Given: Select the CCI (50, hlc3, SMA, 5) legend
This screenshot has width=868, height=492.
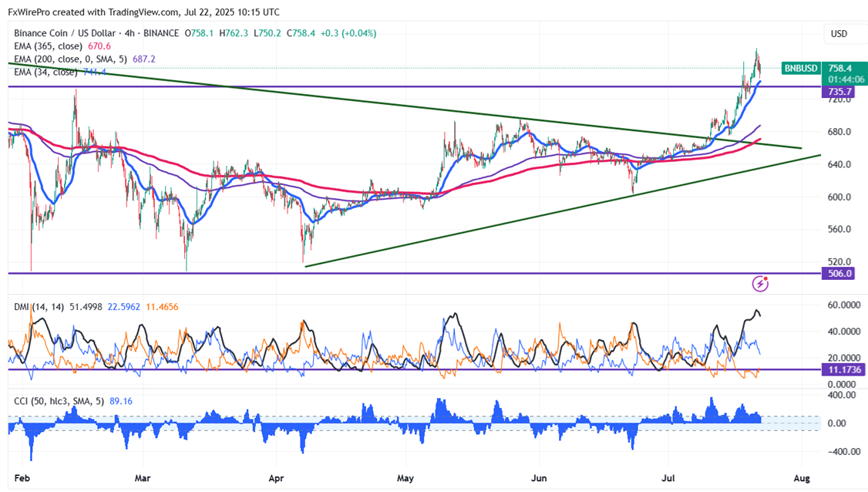Looking at the screenshot, I should 59,400.
